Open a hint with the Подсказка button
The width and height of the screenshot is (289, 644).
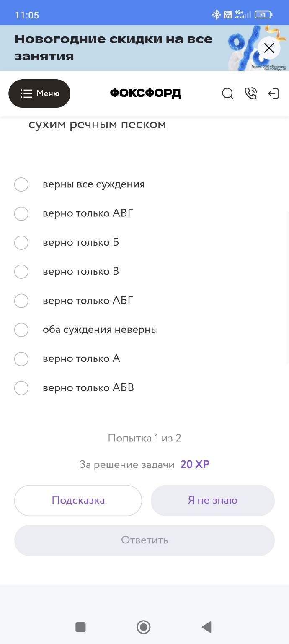[78, 500]
